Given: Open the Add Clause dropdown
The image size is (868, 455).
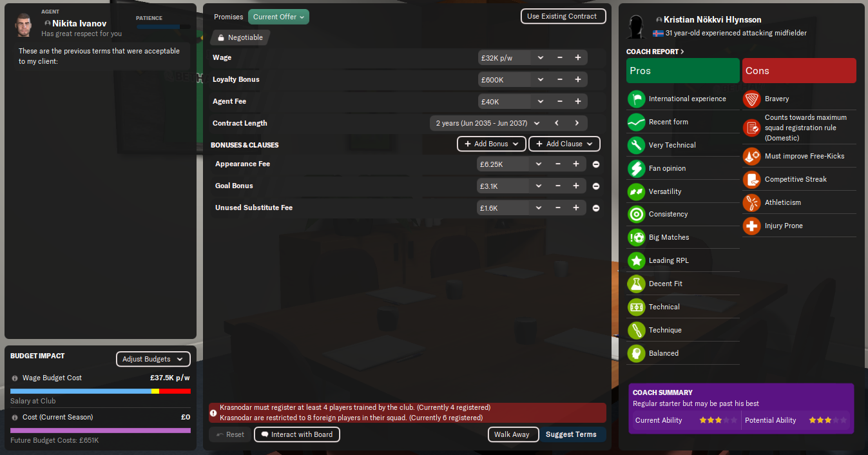Looking at the screenshot, I should pyautogui.click(x=564, y=144).
